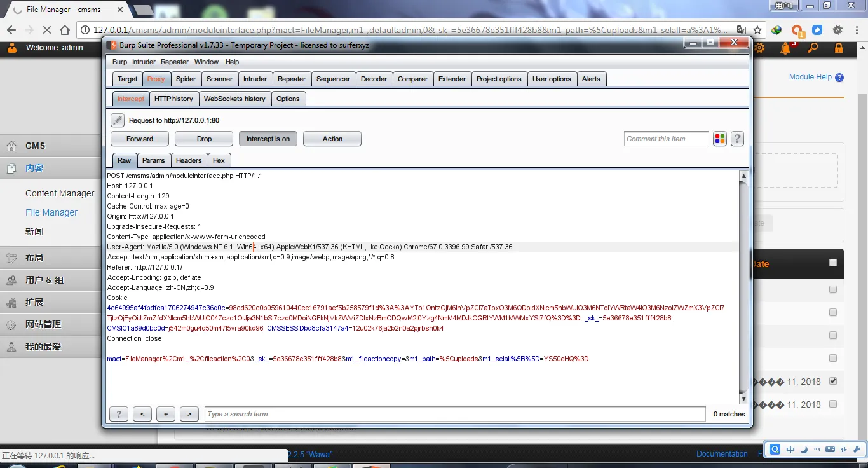Click the orange search magnifier icon

click(x=813, y=48)
